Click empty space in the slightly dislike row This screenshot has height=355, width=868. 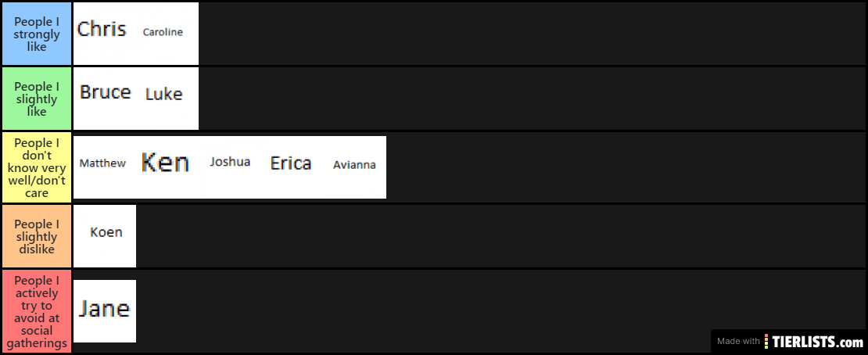click(500, 236)
